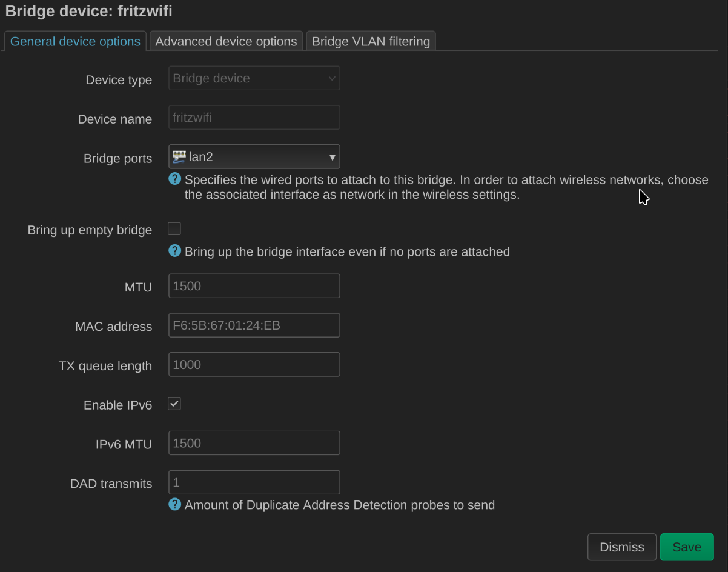Viewport: 728px width, 572px height.
Task: Click the lan2 network port icon
Action: click(179, 157)
